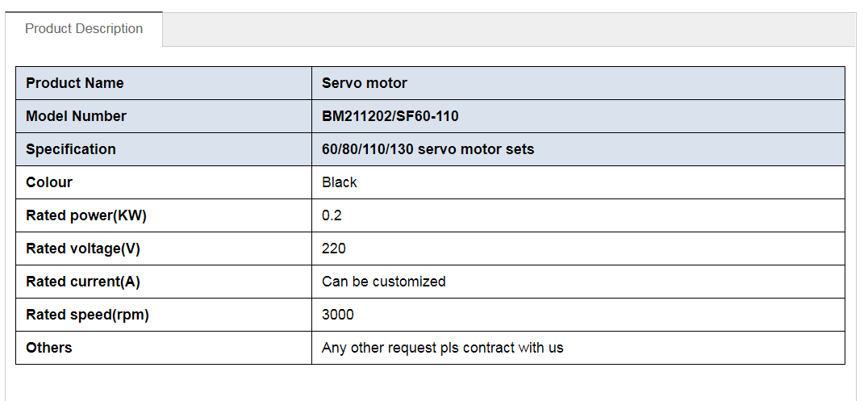This screenshot has width=868, height=401.
Task: Select model number BM211202/SF60-110 text
Action: [x=390, y=116]
